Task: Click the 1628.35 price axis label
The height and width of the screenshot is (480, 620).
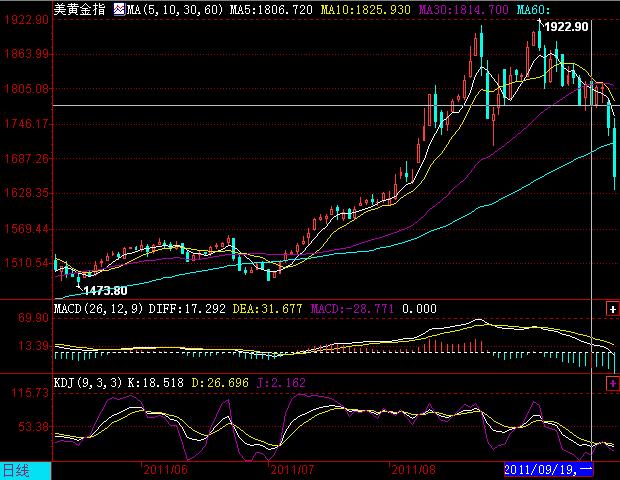Action: [x=26, y=193]
